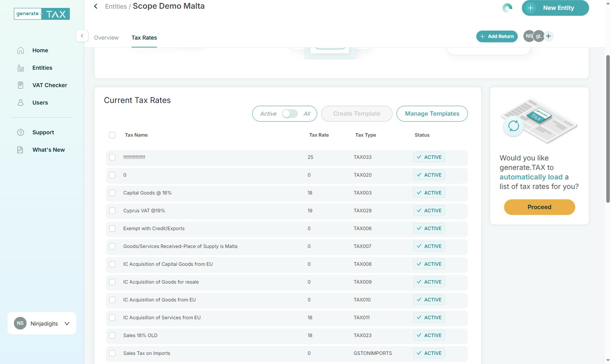The height and width of the screenshot is (364, 611).
Task: Open Manage Templates
Action: pyautogui.click(x=432, y=114)
